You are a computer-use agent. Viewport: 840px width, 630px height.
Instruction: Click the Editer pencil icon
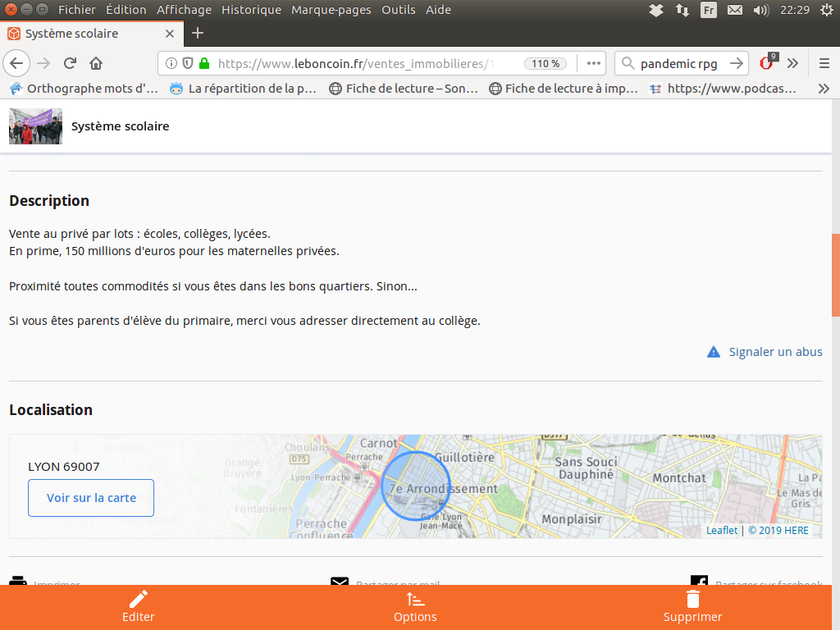coord(138,600)
